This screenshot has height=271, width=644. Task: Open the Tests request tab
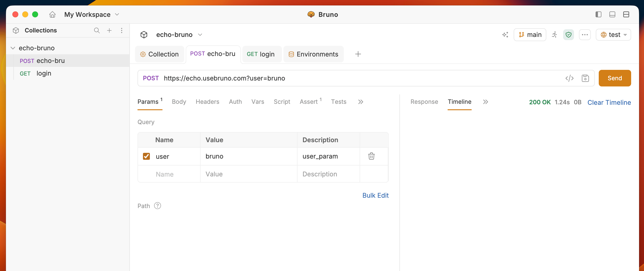[x=339, y=102]
